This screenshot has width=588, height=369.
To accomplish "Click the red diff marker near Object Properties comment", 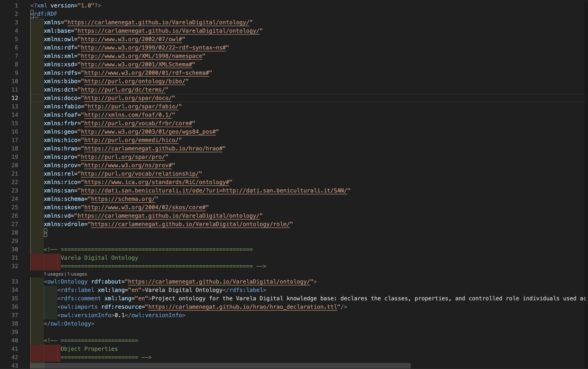I will pyautogui.click(x=45, y=352).
